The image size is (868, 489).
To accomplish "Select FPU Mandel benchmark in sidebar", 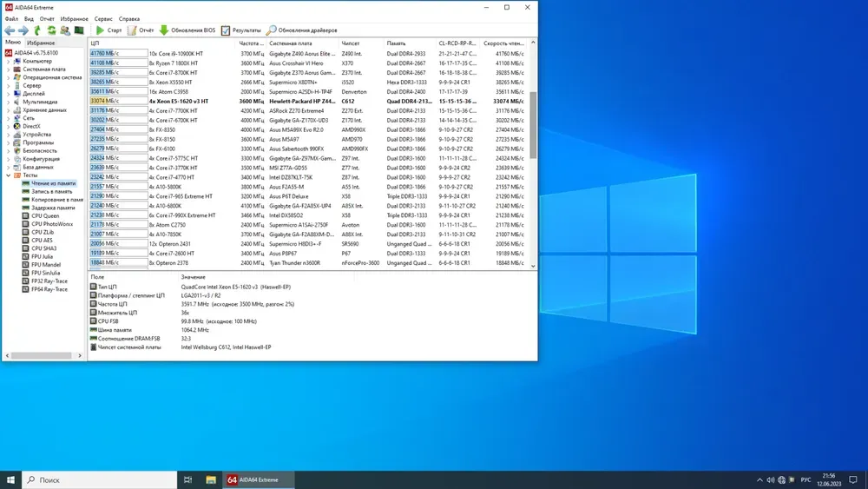I will point(46,264).
